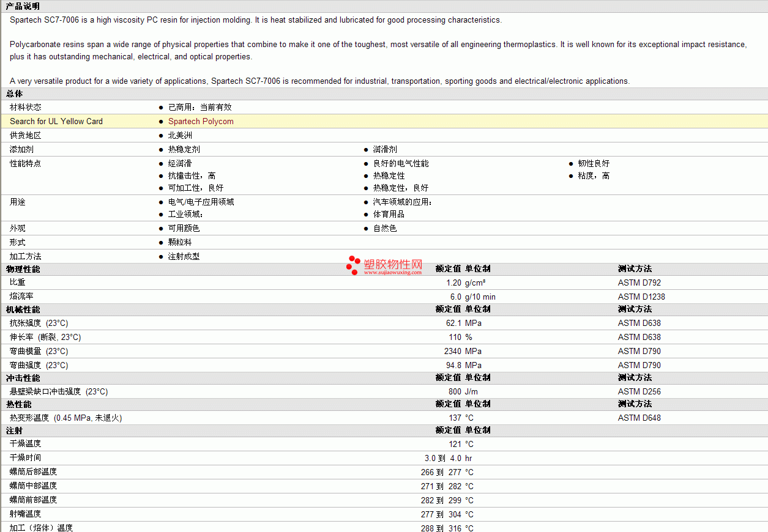
Task: Click test method 'ASTM D1238'
Action: click(641, 297)
